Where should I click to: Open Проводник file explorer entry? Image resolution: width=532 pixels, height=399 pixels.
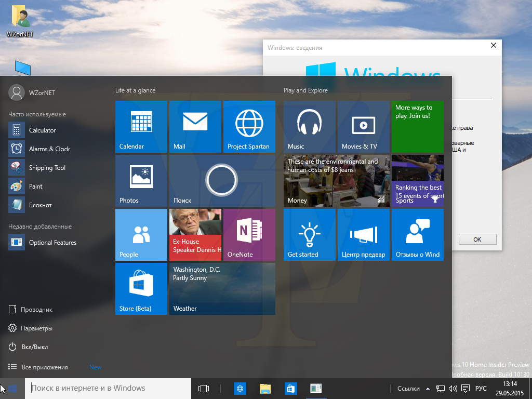click(31, 310)
